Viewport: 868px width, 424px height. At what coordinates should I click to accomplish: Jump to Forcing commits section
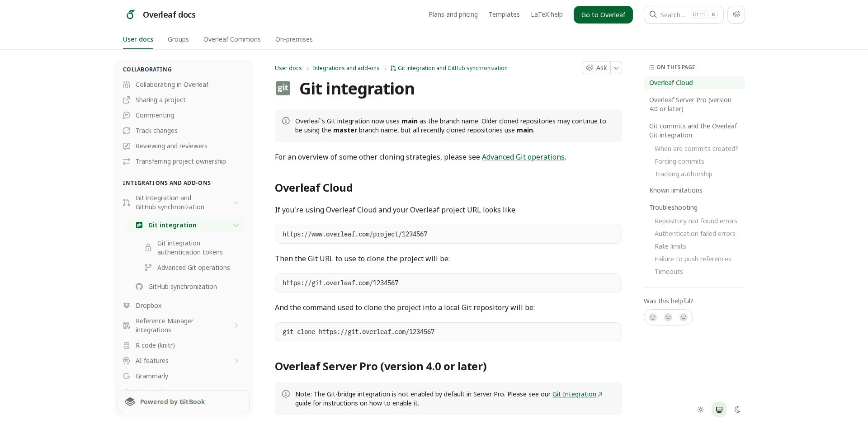pyautogui.click(x=679, y=161)
